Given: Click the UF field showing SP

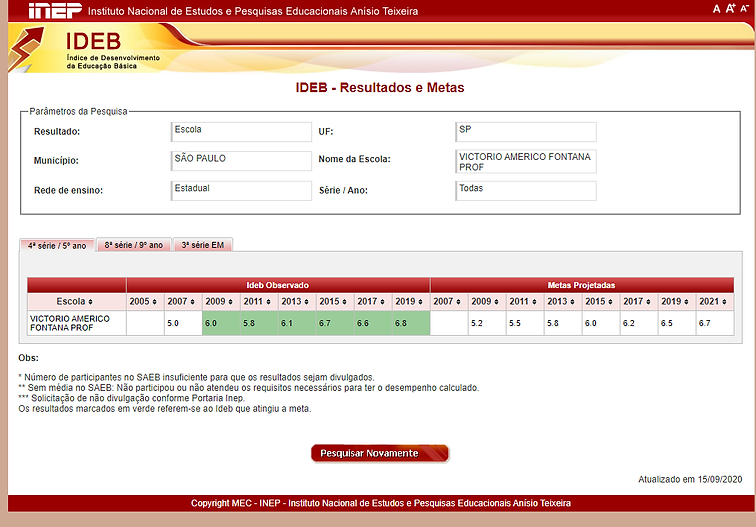Looking at the screenshot, I should [526, 132].
